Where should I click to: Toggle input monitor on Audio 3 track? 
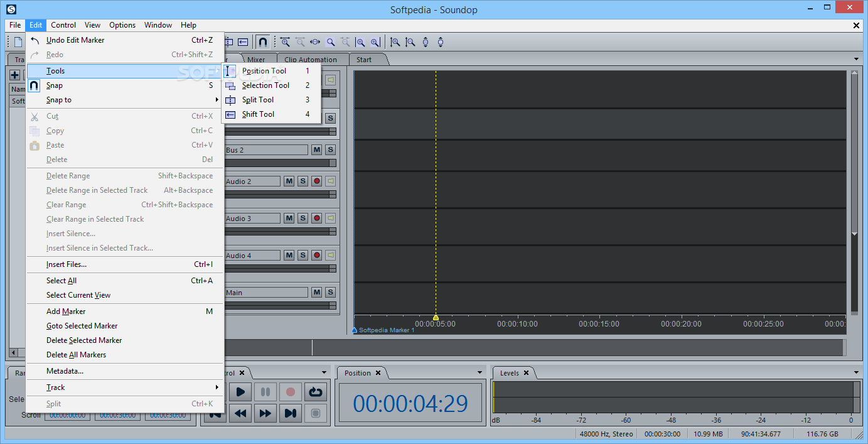(330, 218)
